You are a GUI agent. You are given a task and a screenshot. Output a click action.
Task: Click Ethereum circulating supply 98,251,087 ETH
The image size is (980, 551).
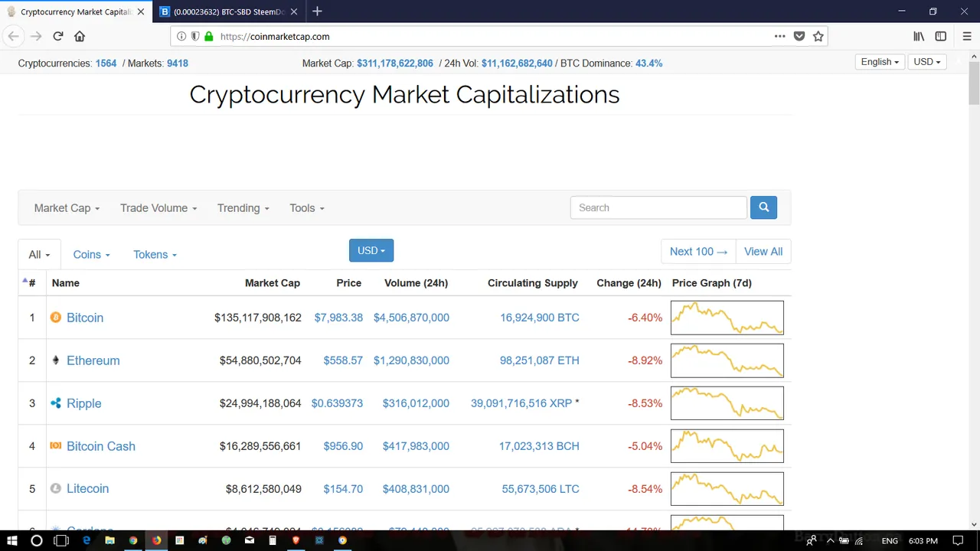coord(540,360)
